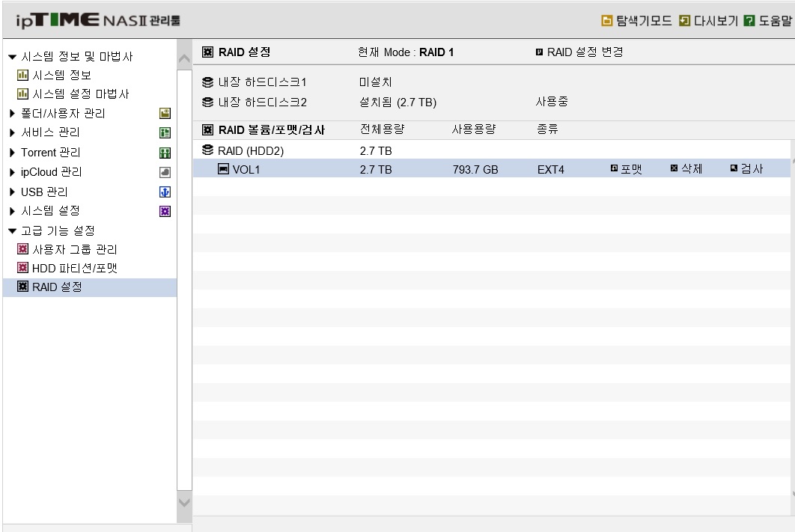
Task: Collapse the 시스템 정보 및 마법사 section
Action: click(x=13, y=57)
